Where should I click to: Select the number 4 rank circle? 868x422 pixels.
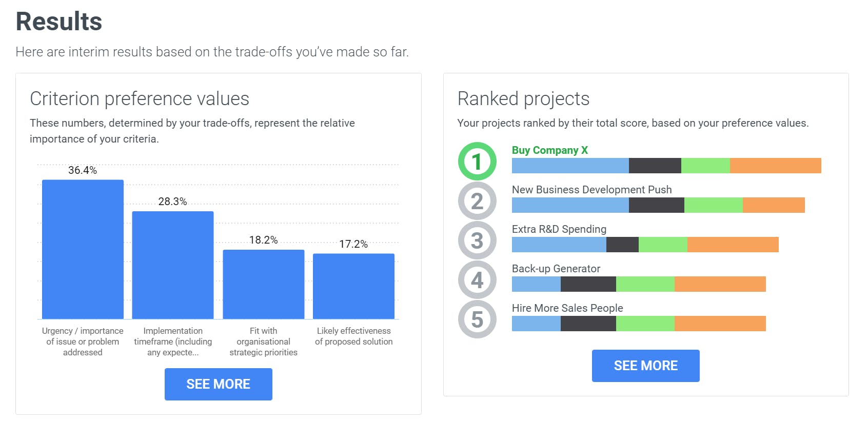pyautogui.click(x=477, y=280)
